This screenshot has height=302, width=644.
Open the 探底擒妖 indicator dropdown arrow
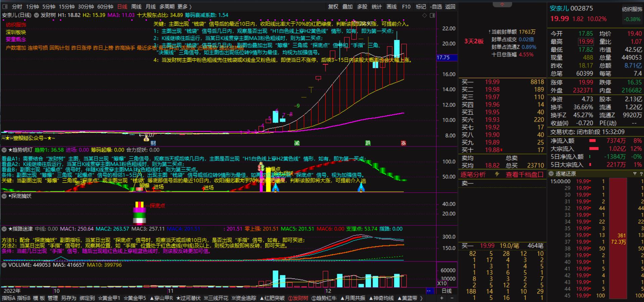[4, 196]
